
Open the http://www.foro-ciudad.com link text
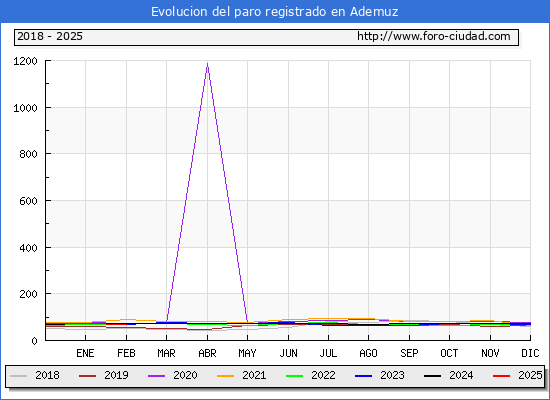pos(434,36)
